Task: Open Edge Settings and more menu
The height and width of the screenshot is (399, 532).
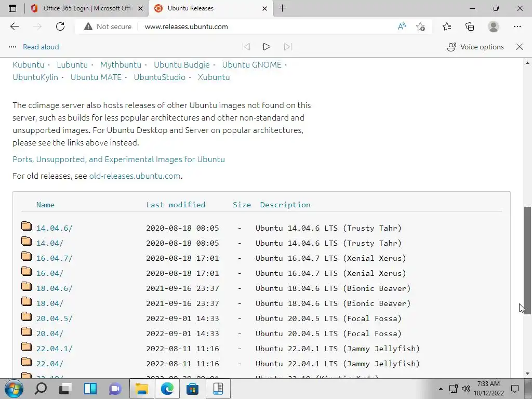Action: [x=517, y=26]
